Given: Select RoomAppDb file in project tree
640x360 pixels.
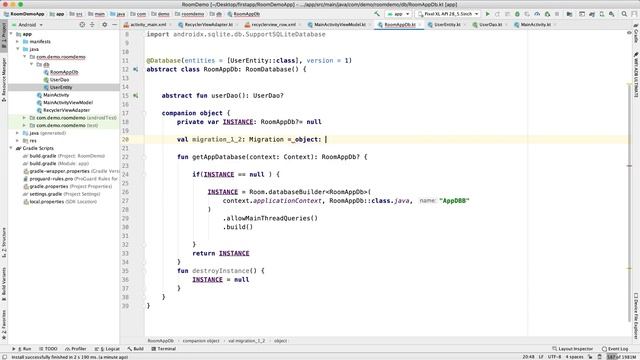Looking at the screenshot, I should [x=64, y=72].
